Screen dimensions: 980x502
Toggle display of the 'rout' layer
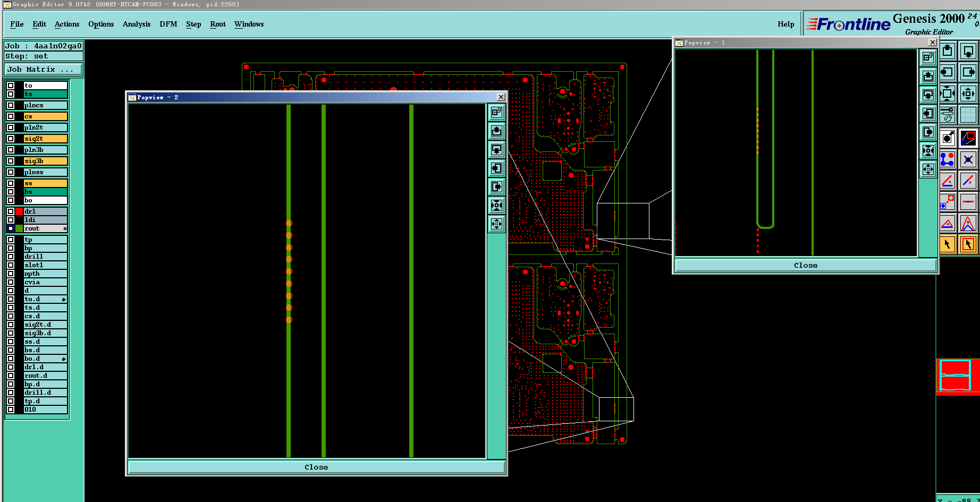11,228
